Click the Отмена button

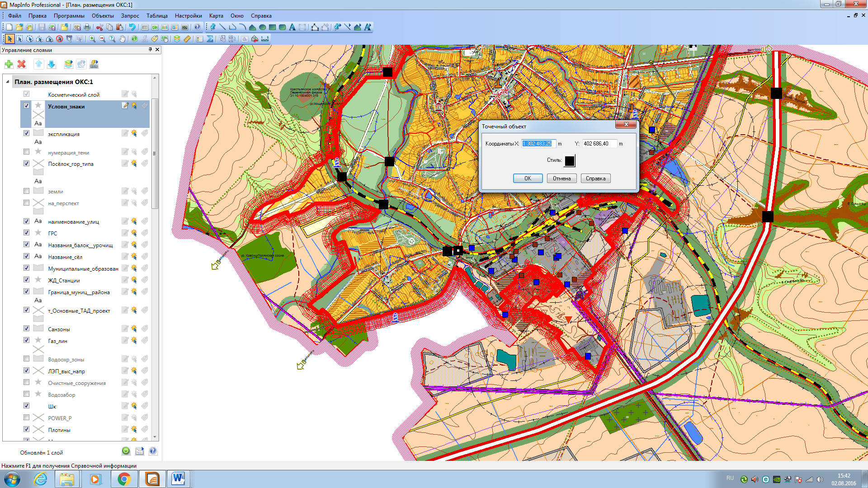pos(561,178)
